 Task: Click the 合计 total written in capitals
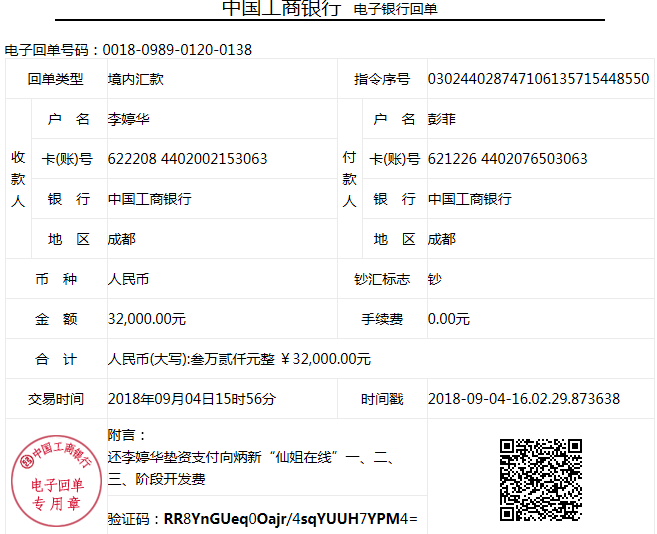tap(239, 359)
